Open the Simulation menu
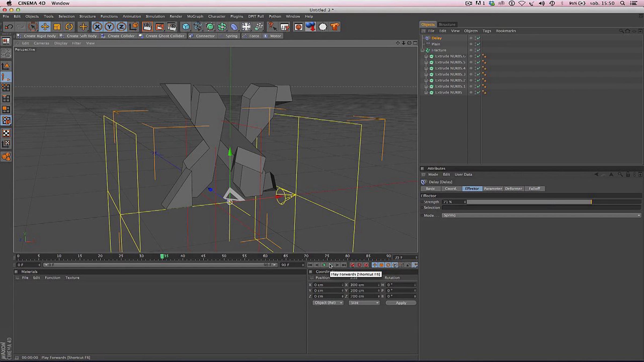This screenshot has width=644, height=362. click(x=155, y=16)
